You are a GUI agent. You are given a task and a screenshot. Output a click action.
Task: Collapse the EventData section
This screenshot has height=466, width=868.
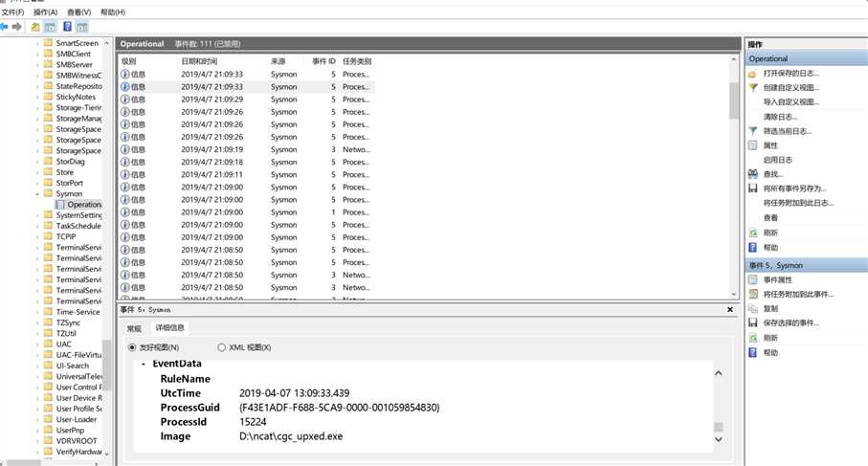coord(144,365)
